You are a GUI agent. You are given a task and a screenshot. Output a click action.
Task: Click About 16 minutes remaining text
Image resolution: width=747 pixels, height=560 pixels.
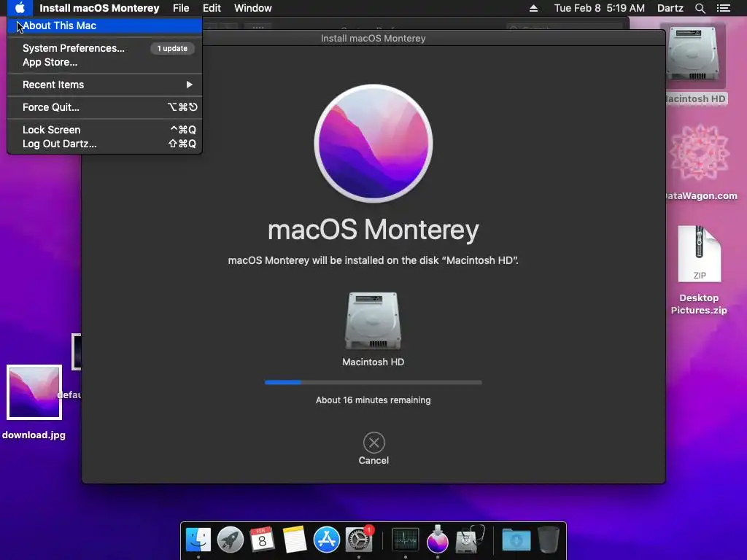coord(373,400)
